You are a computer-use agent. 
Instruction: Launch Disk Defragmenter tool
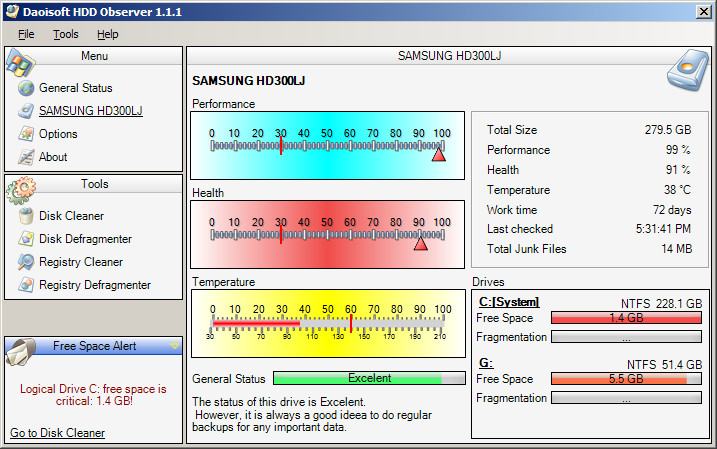[x=86, y=239]
